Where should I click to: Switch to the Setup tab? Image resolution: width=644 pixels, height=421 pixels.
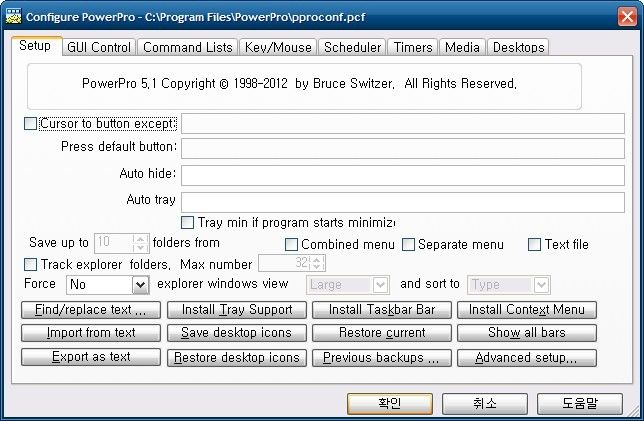pyautogui.click(x=36, y=46)
